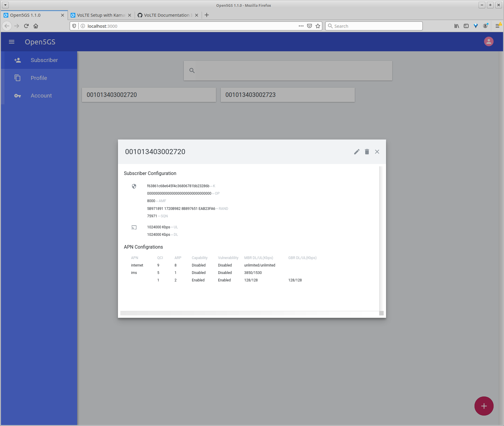Screen dimensions: 504x426
Task: Open page actions three-dot menu
Action: point(301,26)
